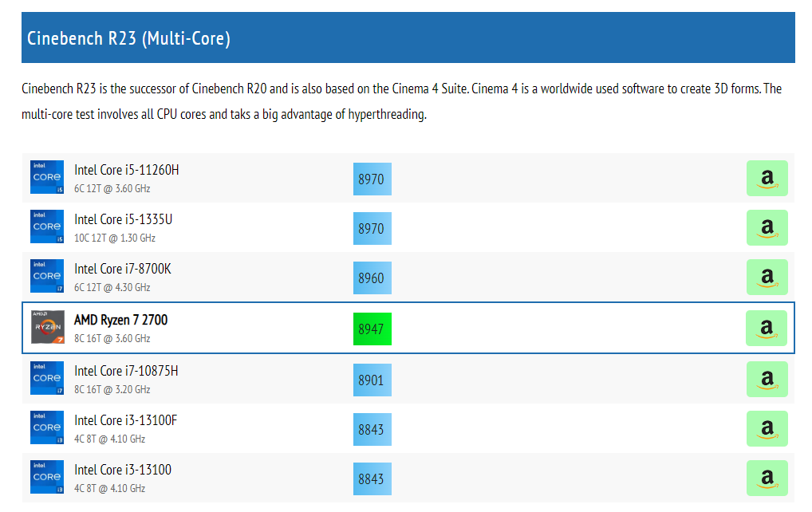The width and height of the screenshot is (812, 512).
Task: Click the 8843 score bar for i3-13100
Action: point(372,479)
